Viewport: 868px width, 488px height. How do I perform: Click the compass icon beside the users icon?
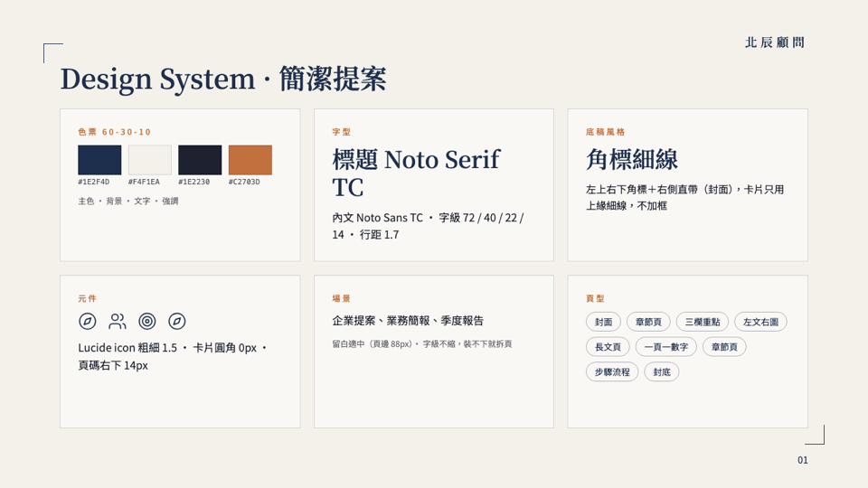click(88, 321)
